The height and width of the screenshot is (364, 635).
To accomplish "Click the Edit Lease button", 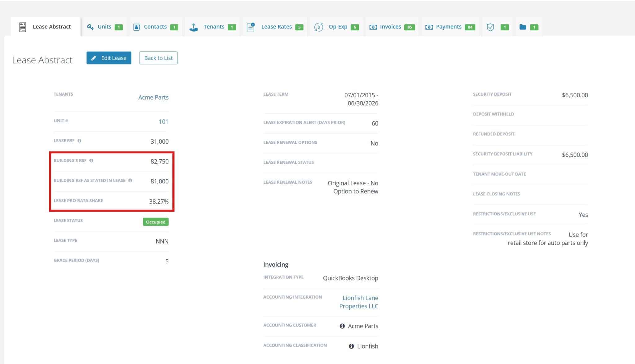I will 109,58.
